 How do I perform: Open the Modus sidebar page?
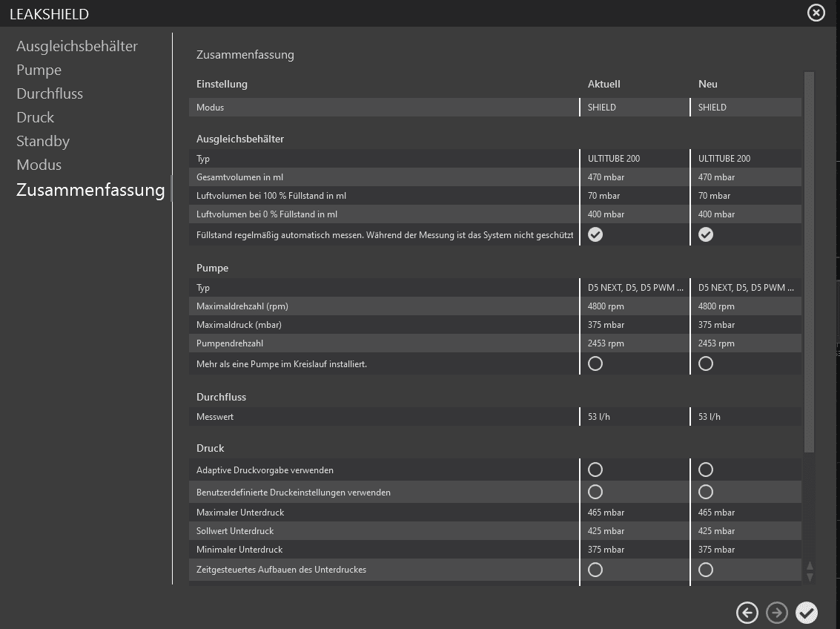(39, 165)
